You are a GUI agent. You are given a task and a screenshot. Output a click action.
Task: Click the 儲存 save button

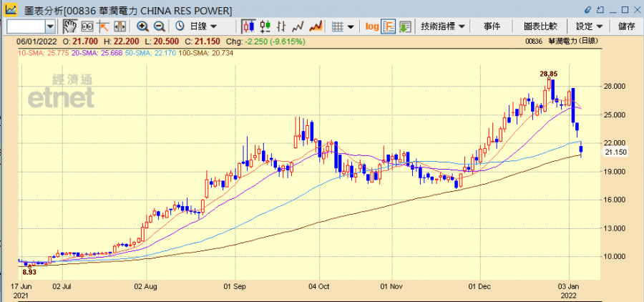626,26
